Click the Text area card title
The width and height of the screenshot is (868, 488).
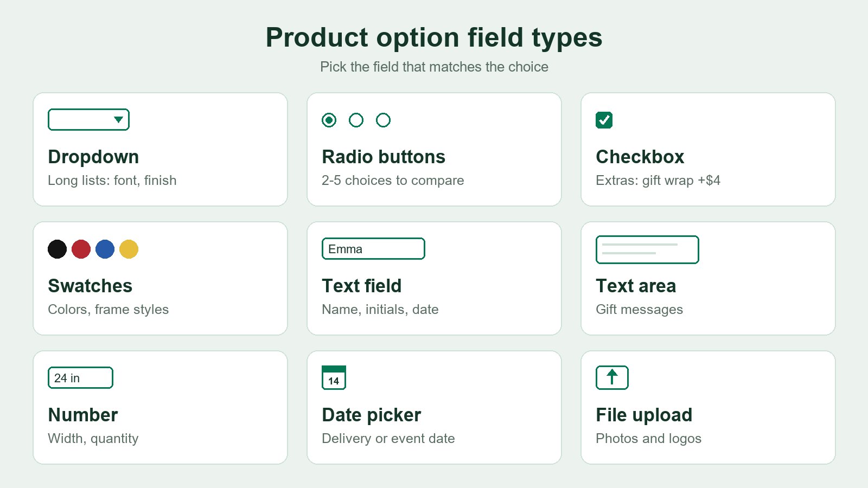coord(636,286)
